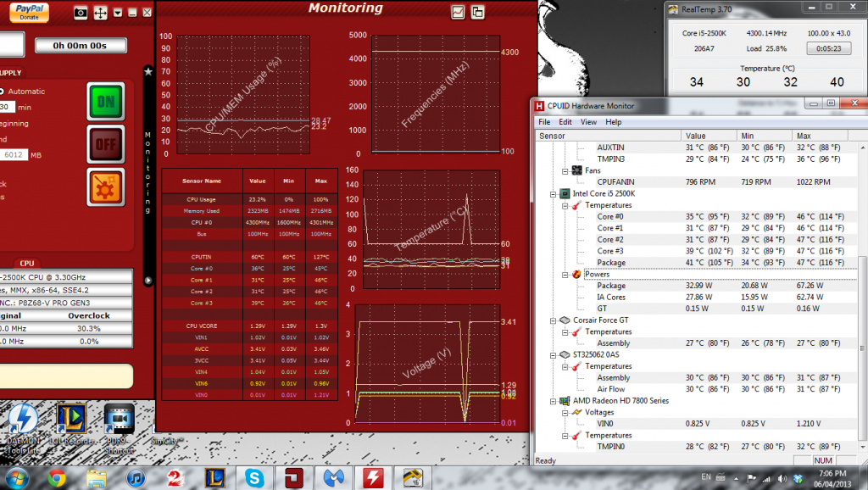Start the OCCT test with the green ON button
This screenshot has height=490, width=868.
[106, 102]
